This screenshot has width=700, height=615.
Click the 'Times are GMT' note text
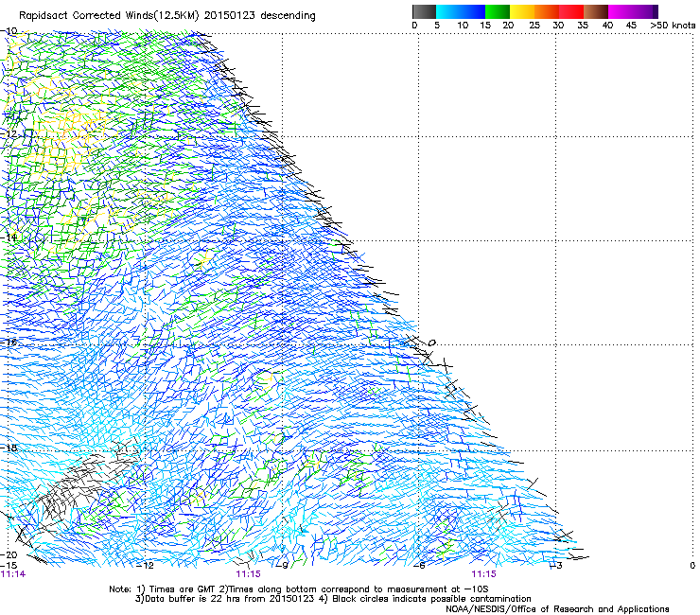click(182, 589)
